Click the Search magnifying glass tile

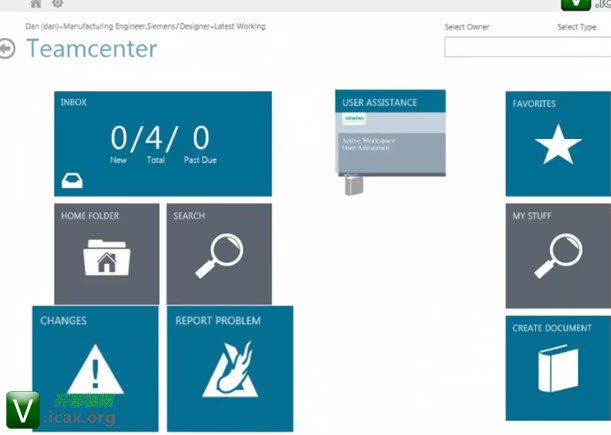(219, 254)
